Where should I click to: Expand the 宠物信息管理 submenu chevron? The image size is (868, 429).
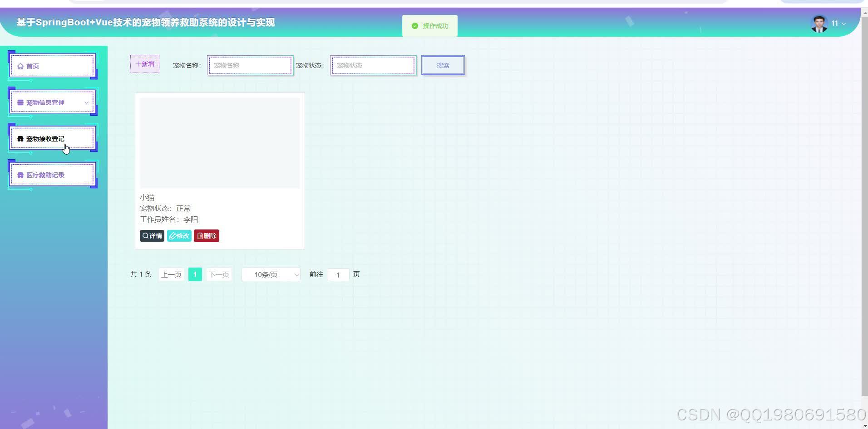click(x=86, y=102)
